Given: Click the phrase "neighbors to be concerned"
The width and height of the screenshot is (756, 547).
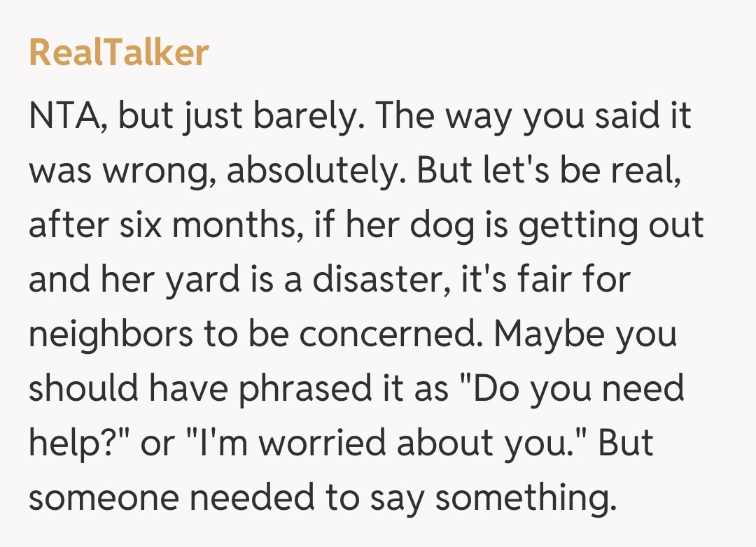Looking at the screenshot, I should [x=255, y=336].
